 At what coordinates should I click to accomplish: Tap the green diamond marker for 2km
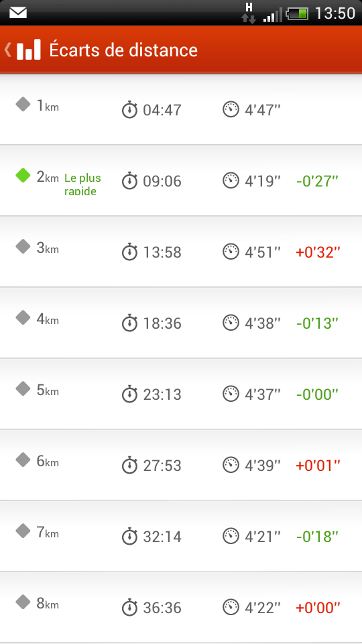(x=23, y=176)
